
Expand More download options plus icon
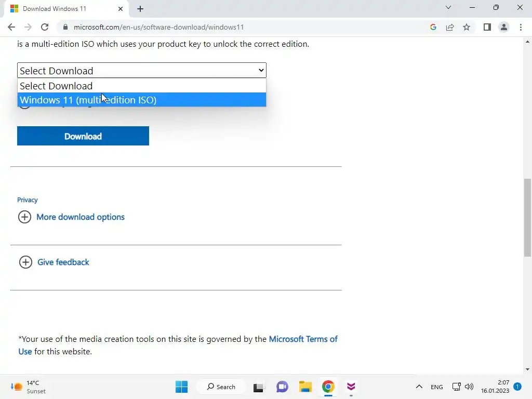pyautogui.click(x=24, y=217)
